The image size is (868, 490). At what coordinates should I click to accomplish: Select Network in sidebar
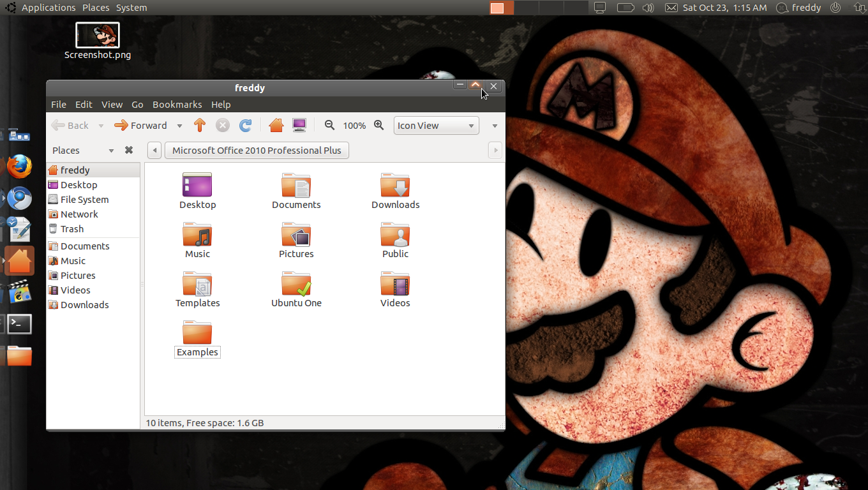[93, 214]
